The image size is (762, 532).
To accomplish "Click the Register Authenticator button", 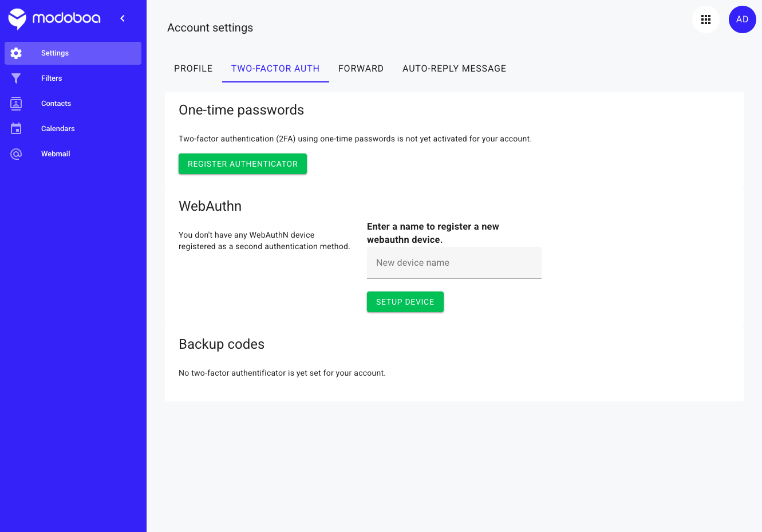I will (243, 164).
